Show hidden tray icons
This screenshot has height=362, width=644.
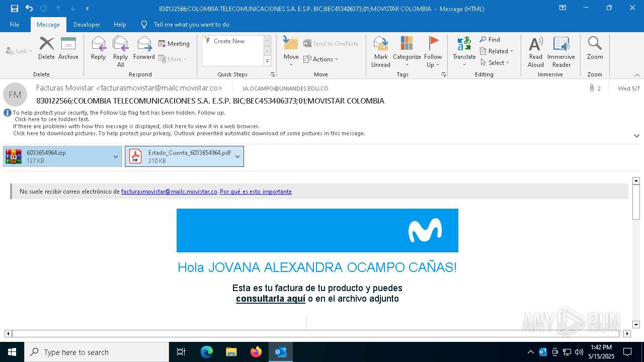(x=530, y=352)
